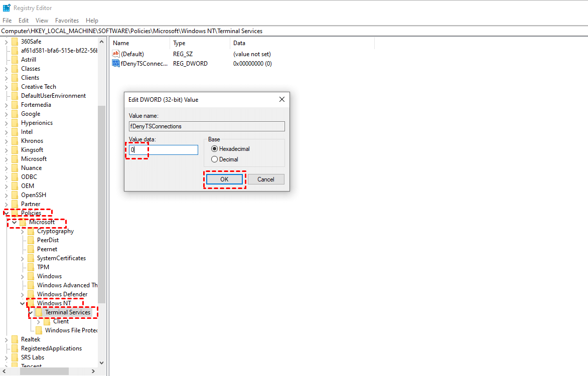Screen dimensions: 588x376
Task: Close the Edit DWORD dialog with X
Action: [x=282, y=99]
